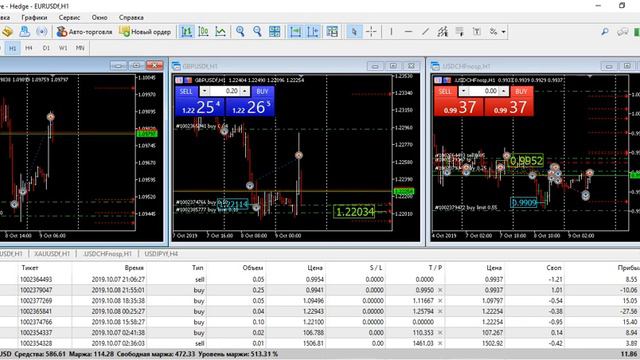This screenshot has height=360, width=640.
Task: Select position row with ticket 1002364493
Action: tap(320, 280)
